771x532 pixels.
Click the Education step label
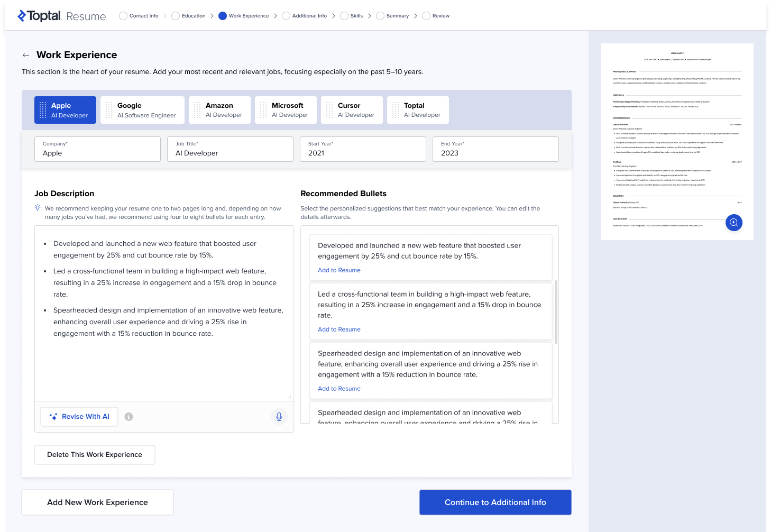[x=194, y=16]
